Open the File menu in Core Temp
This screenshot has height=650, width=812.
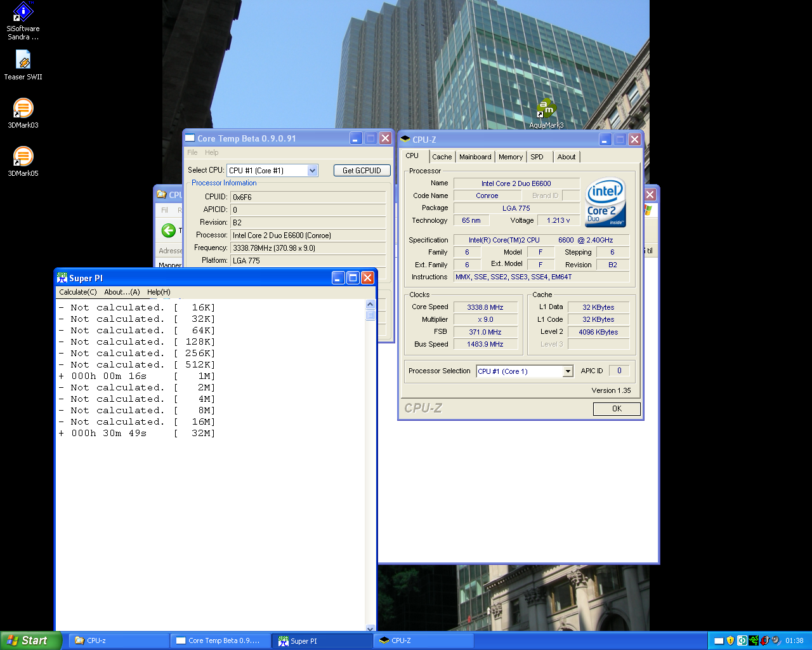coord(192,152)
